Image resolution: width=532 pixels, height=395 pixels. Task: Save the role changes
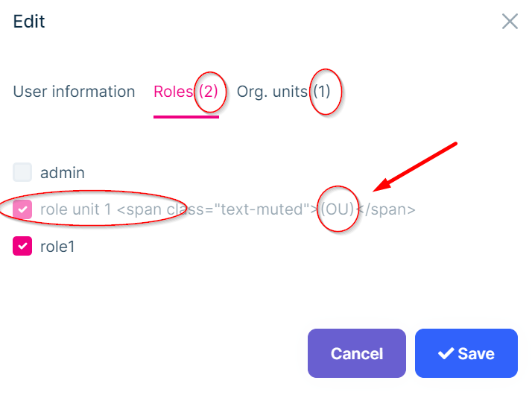[x=466, y=354]
